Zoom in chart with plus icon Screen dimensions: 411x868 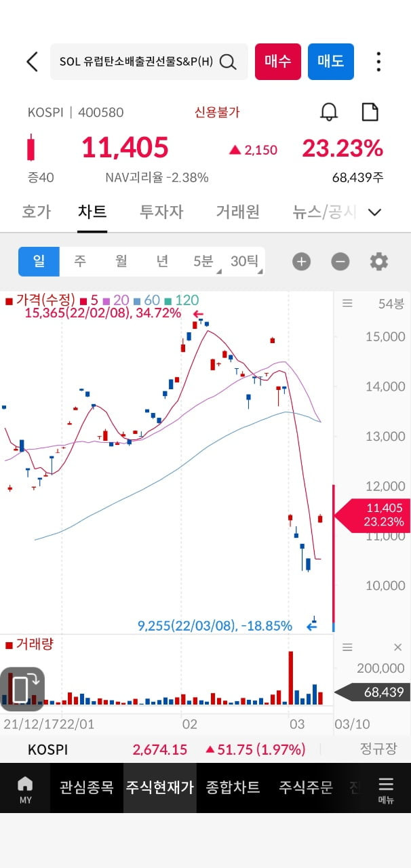click(x=301, y=261)
